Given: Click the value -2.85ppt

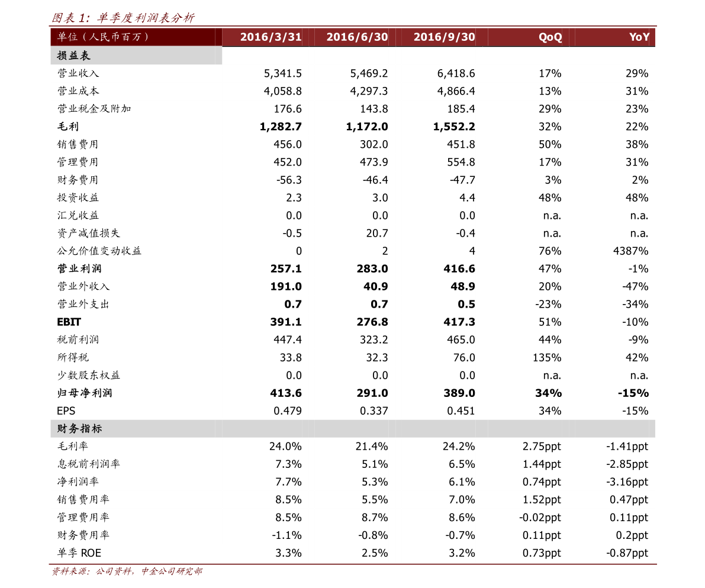Looking at the screenshot, I should [627, 464].
